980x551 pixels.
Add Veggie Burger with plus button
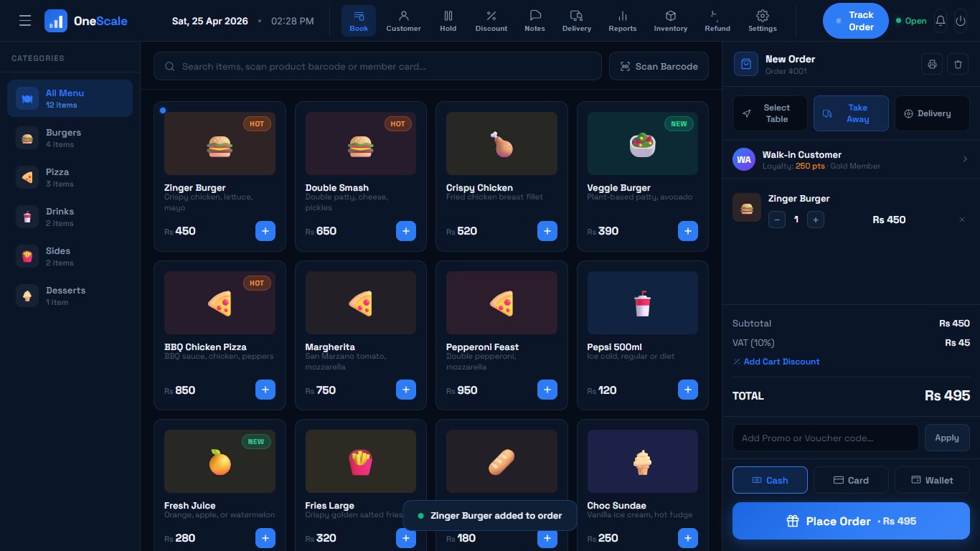688,231
